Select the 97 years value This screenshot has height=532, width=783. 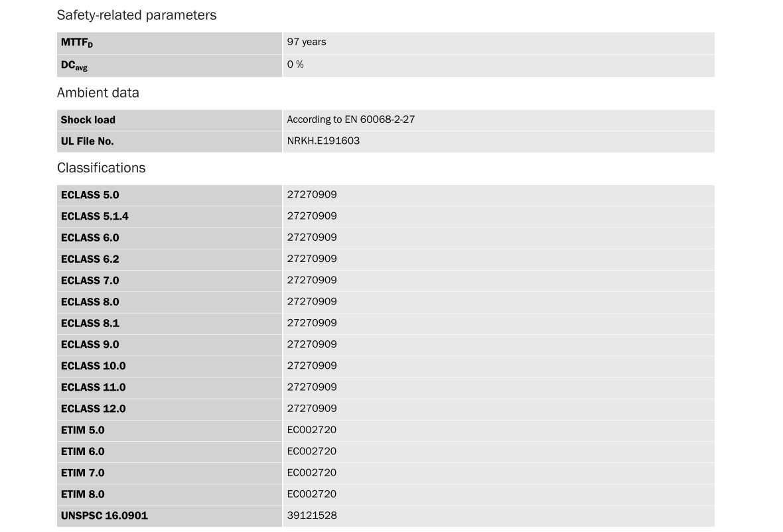pyautogui.click(x=307, y=42)
